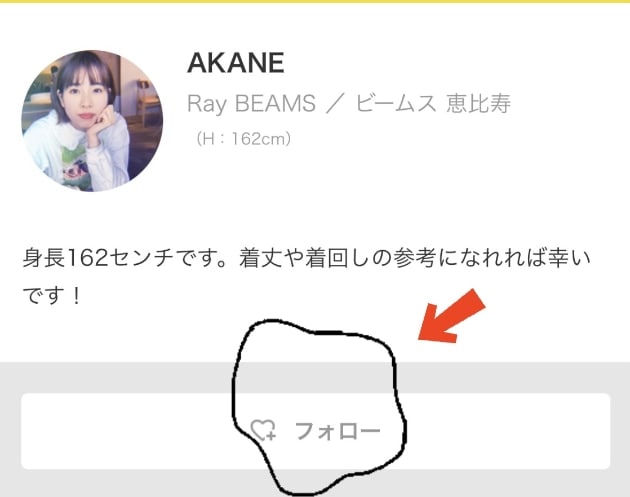Click the yellow bar at the top
The height and width of the screenshot is (497, 630).
315,2
